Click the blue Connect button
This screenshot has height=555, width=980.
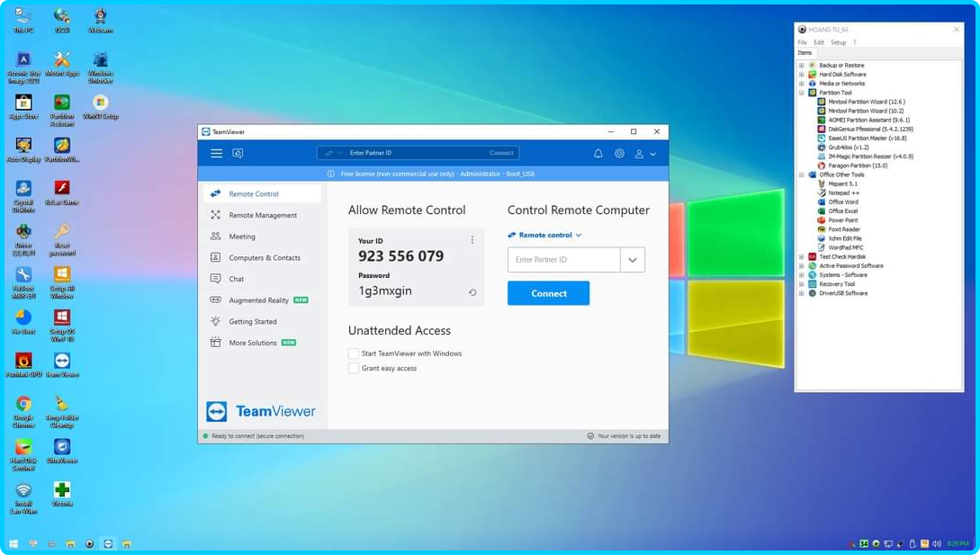click(548, 293)
